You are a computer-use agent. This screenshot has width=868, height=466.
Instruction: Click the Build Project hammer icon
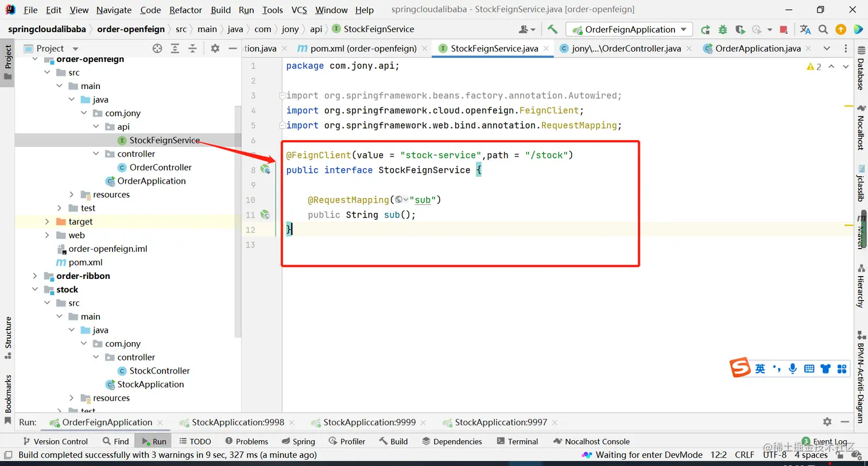coord(552,29)
